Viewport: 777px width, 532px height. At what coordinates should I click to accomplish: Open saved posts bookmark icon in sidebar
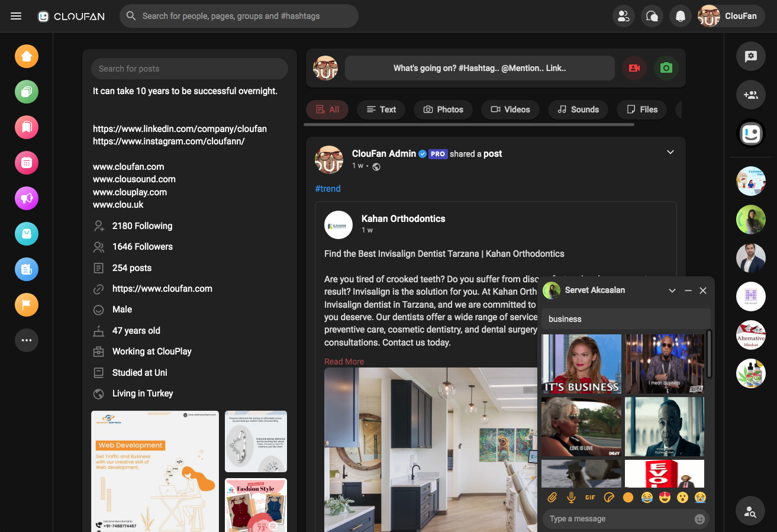tap(27, 127)
